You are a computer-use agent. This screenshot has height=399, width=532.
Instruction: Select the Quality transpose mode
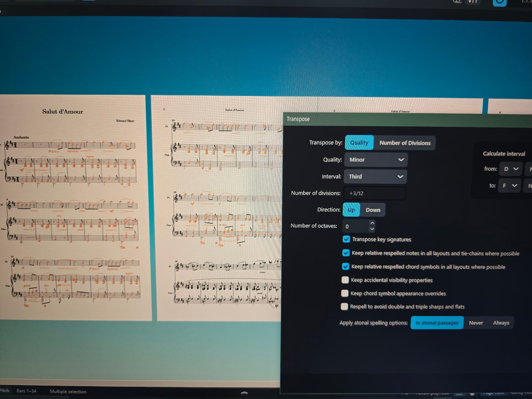point(359,143)
